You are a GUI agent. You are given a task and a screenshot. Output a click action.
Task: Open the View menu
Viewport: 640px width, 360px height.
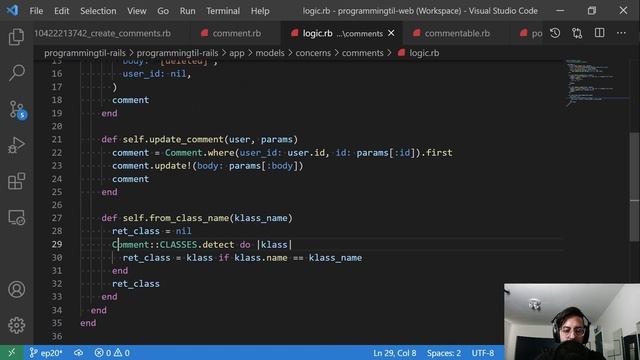coord(137,11)
